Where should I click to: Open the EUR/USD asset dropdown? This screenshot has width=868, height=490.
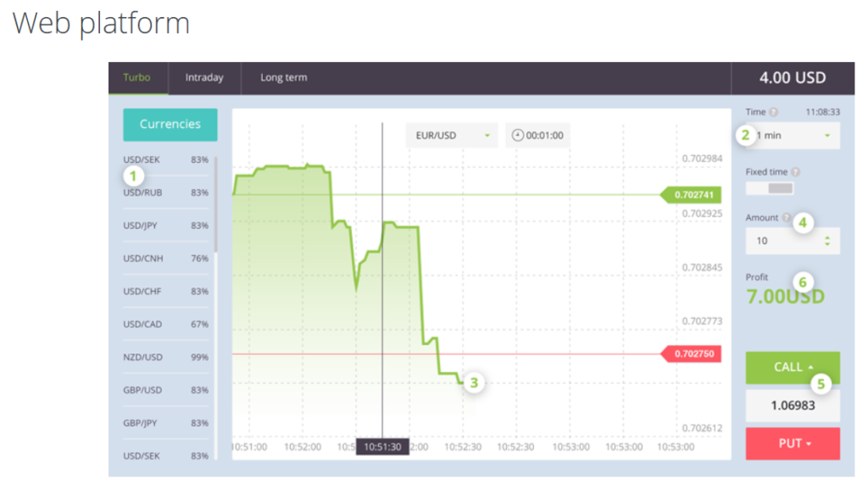click(452, 135)
